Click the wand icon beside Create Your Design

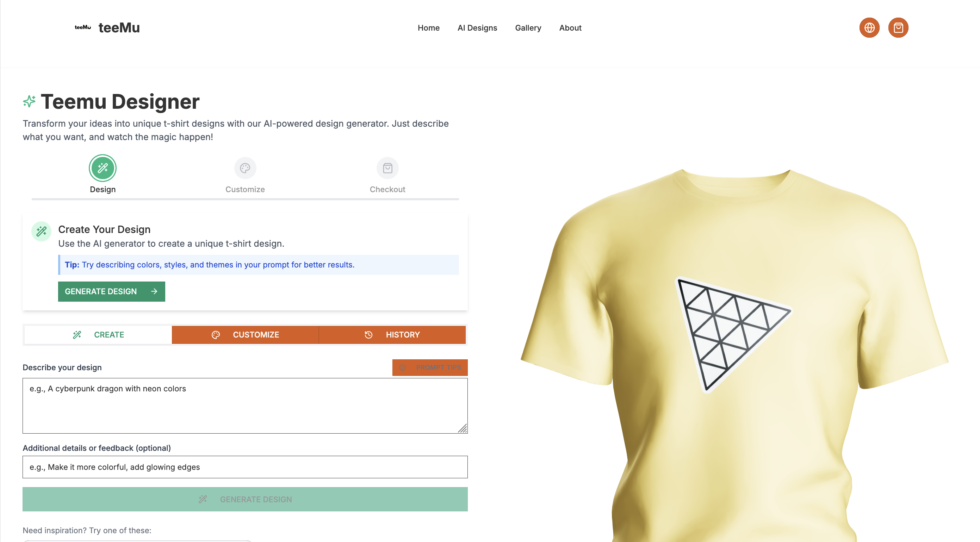pyautogui.click(x=42, y=231)
